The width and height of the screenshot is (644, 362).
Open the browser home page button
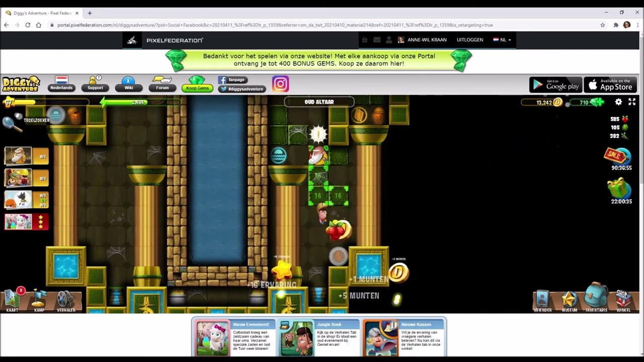click(38, 25)
